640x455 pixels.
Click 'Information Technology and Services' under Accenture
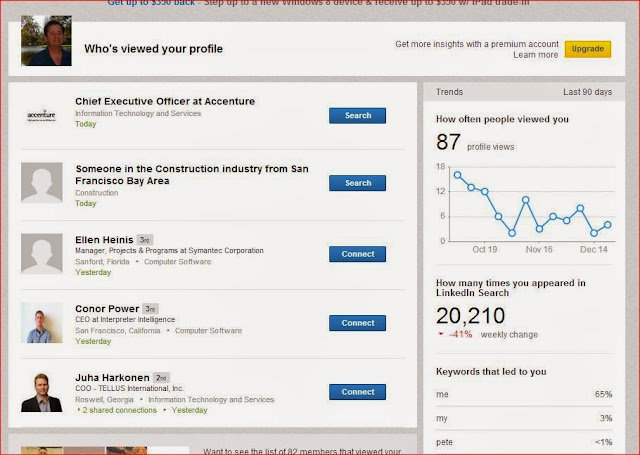point(138,113)
